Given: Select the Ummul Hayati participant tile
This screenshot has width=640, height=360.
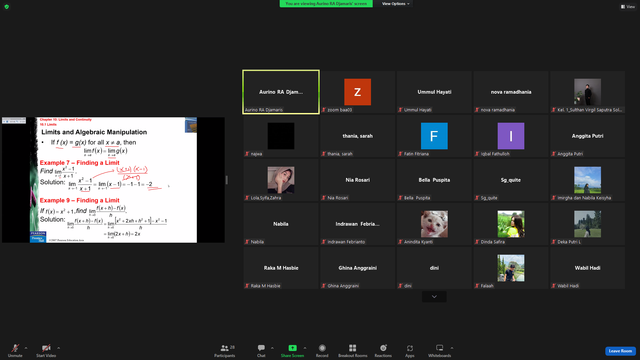Looking at the screenshot, I should pos(434,92).
